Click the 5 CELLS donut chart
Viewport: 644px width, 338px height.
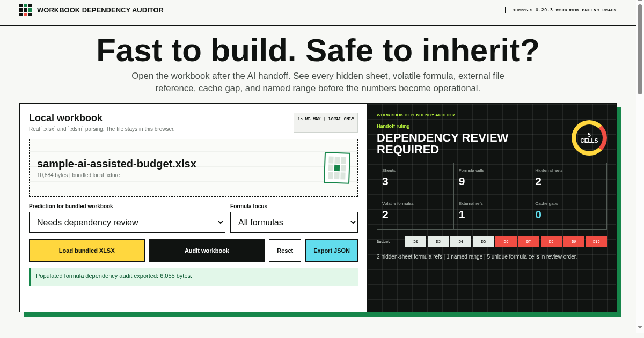click(589, 138)
